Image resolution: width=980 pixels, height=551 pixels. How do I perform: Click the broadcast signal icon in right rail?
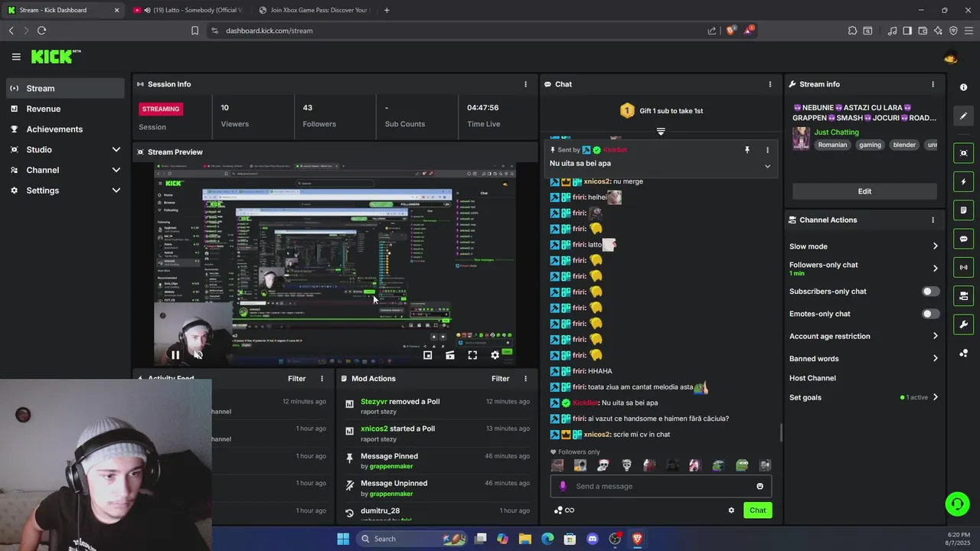(963, 267)
